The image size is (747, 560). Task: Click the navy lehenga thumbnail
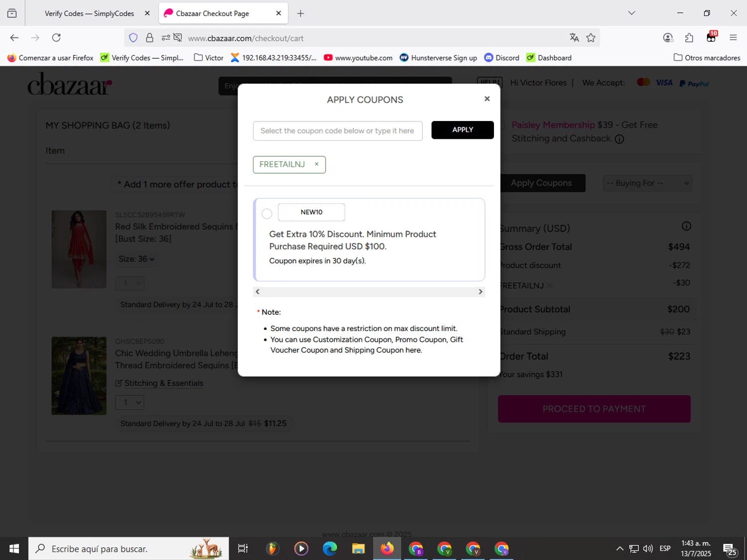pos(79,376)
